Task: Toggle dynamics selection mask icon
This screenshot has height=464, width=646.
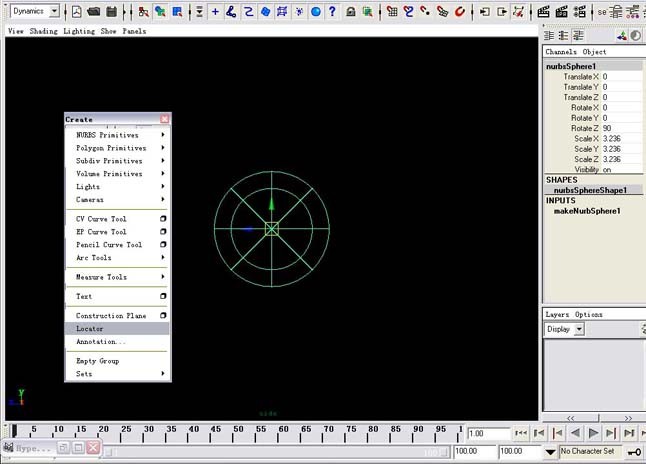Action: (x=299, y=12)
